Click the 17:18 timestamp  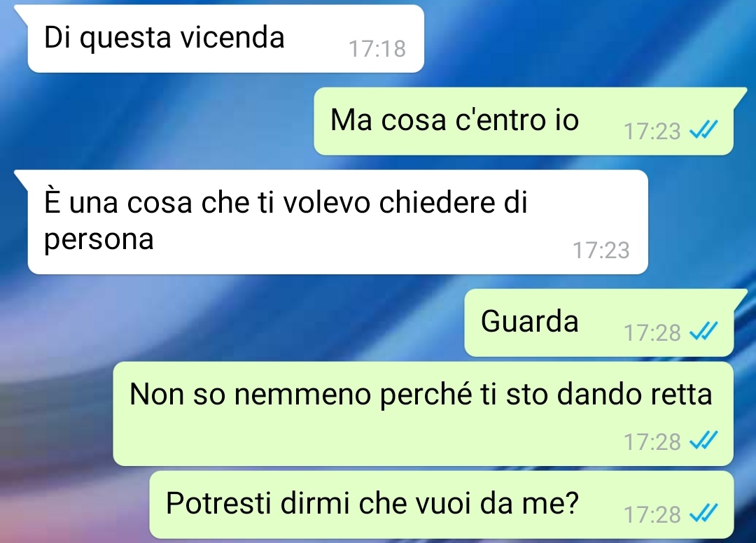click(377, 49)
